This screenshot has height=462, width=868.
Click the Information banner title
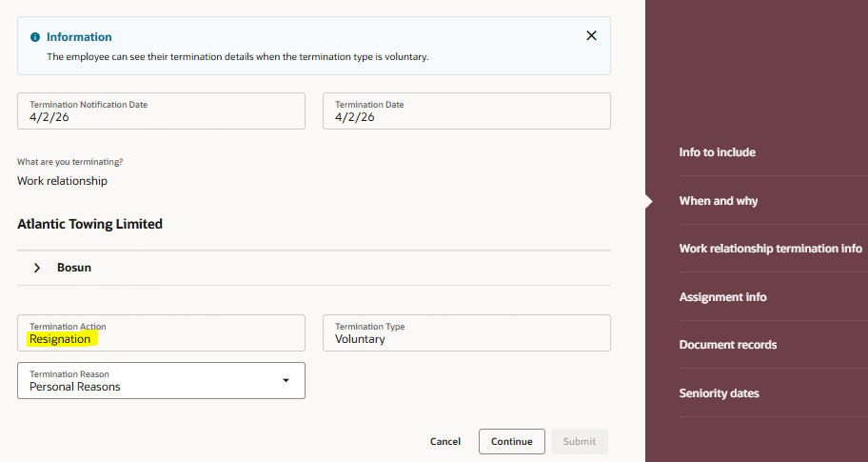coord(79,37)
